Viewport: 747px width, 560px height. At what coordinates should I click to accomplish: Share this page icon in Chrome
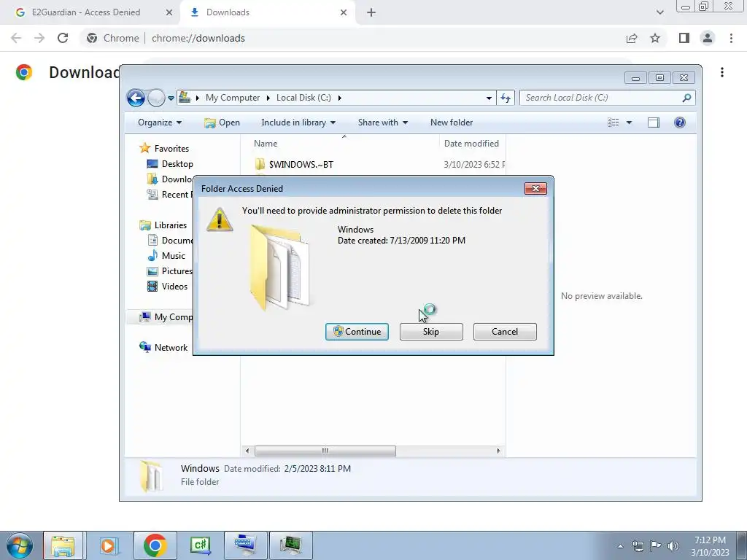point(632,38)
